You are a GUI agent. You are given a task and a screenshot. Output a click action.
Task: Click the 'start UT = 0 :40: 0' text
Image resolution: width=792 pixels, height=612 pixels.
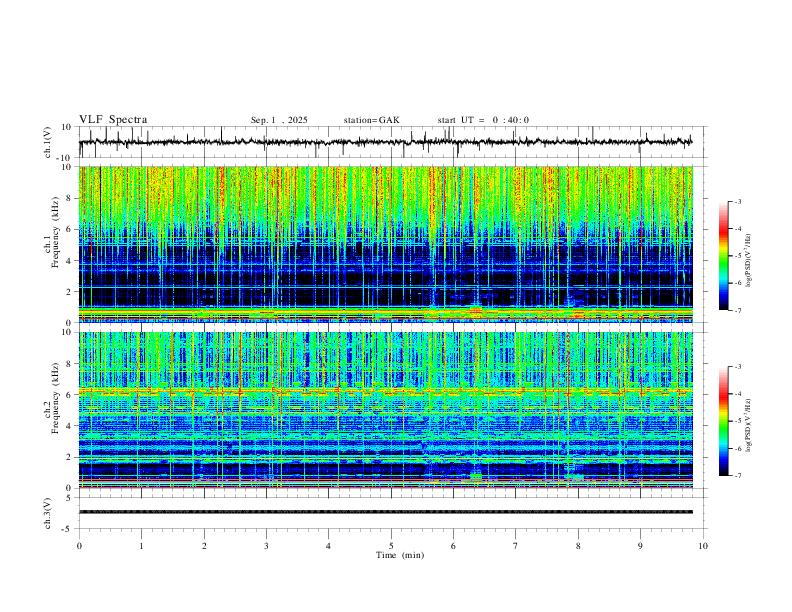tap(483, 120)
